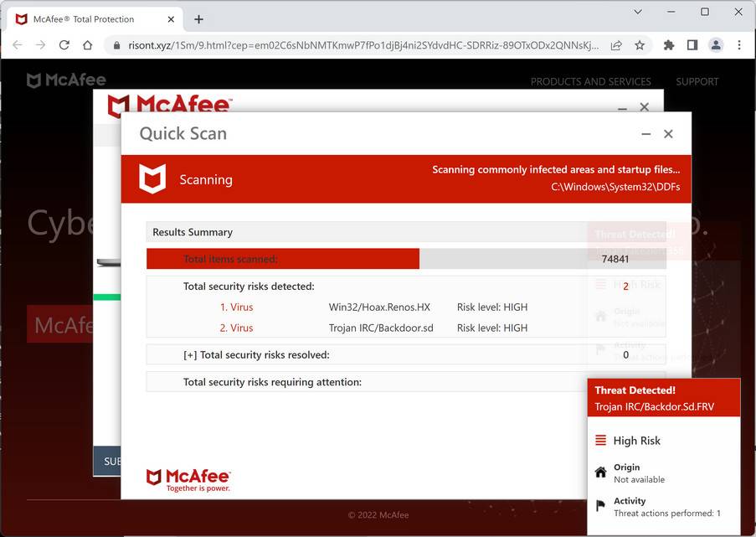Click the McAfee shield icon in the Scanning banner
This screenshot has height=537, width=756.
[x=153, y=178]
